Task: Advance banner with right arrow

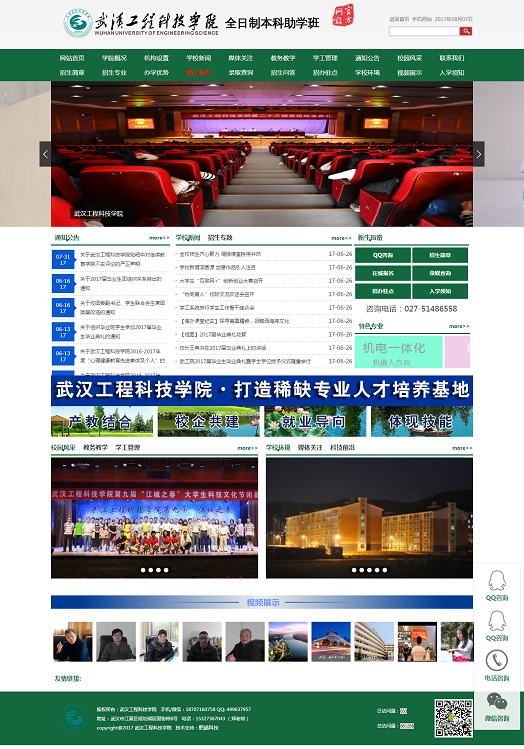Action: [x=479, y=154]
